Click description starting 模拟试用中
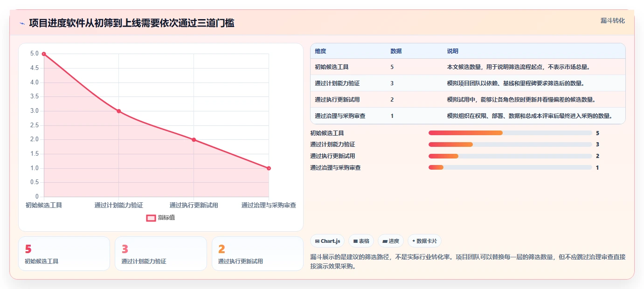Viewport: 644px width, 289px height. click(521, 100)
